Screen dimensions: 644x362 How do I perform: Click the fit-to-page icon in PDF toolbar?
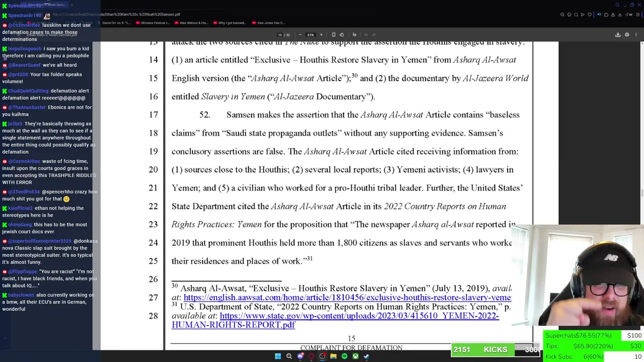pyautogui.click(x=334, y=35)
